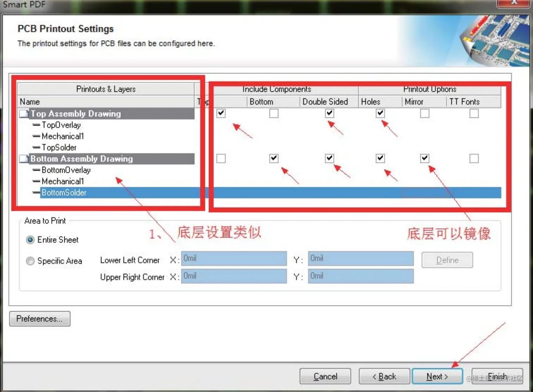Check Top components for Bottom Assembly Drawing
This screenshot has width=533, height=392.
pos(221,159)
